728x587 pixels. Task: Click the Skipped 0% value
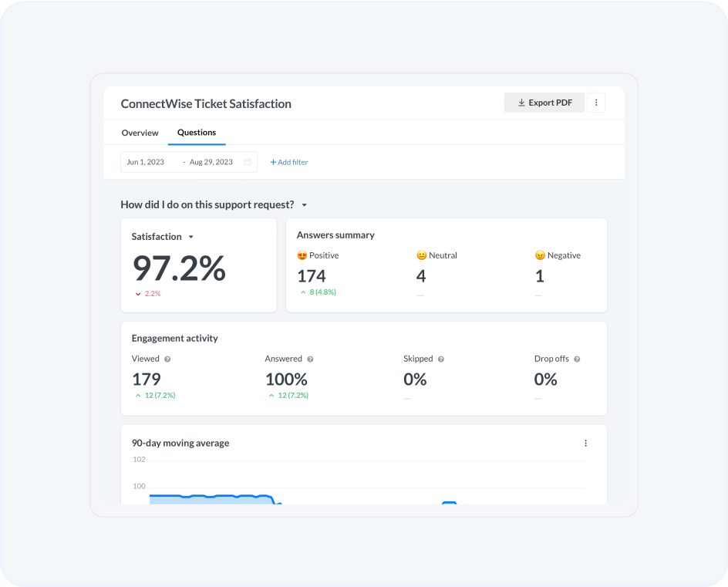415,380
